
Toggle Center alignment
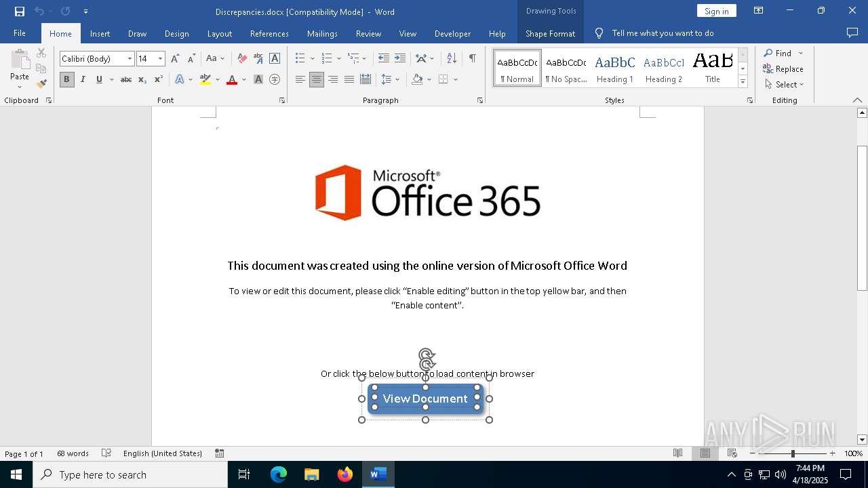point(317,79)
